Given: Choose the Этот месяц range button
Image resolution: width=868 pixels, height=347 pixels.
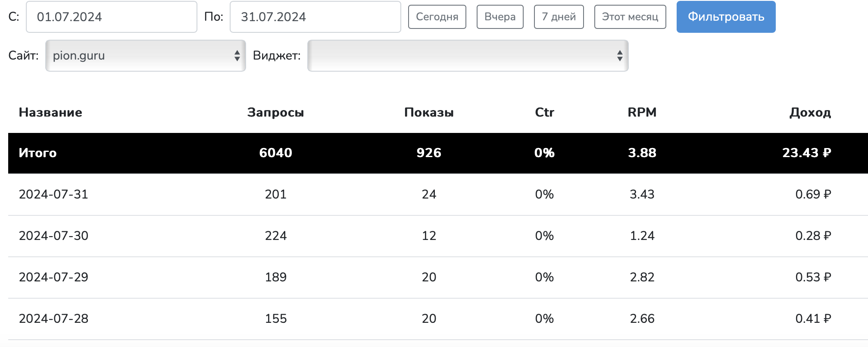Looking at the screenshot, I should pyautogui.click(x=630, y=17).
